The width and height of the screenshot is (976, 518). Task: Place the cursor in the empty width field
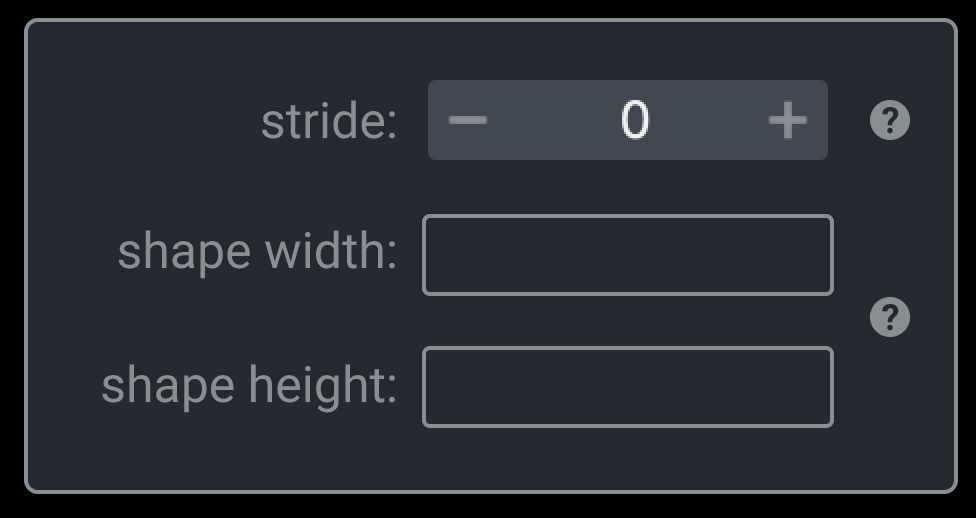tap(627, 255)
